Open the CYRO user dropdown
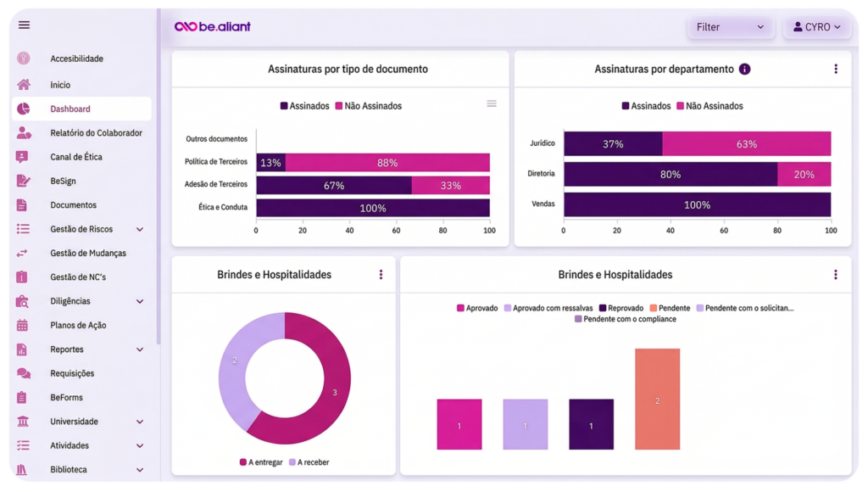Screen dimensions: 868x492 [x=816, y=27]
